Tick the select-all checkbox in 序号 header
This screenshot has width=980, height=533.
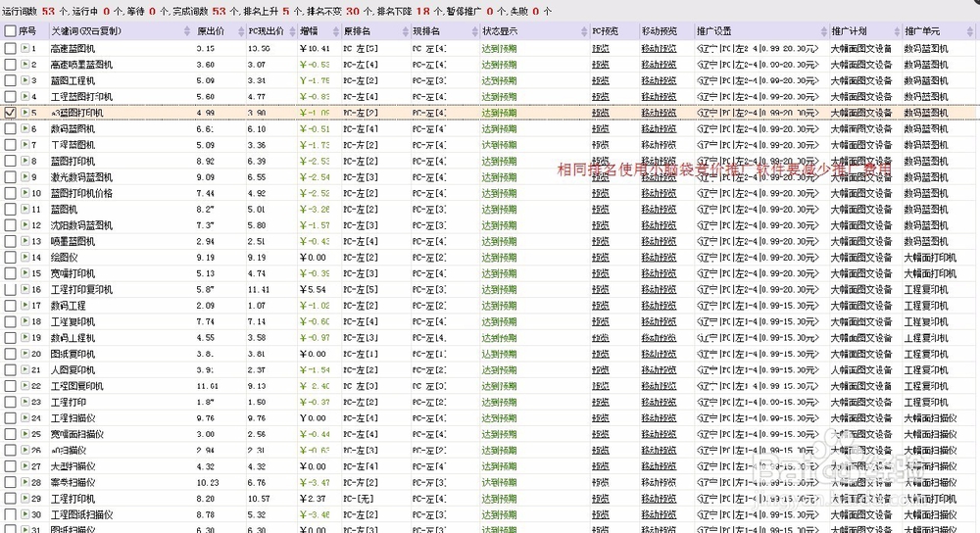10,30
